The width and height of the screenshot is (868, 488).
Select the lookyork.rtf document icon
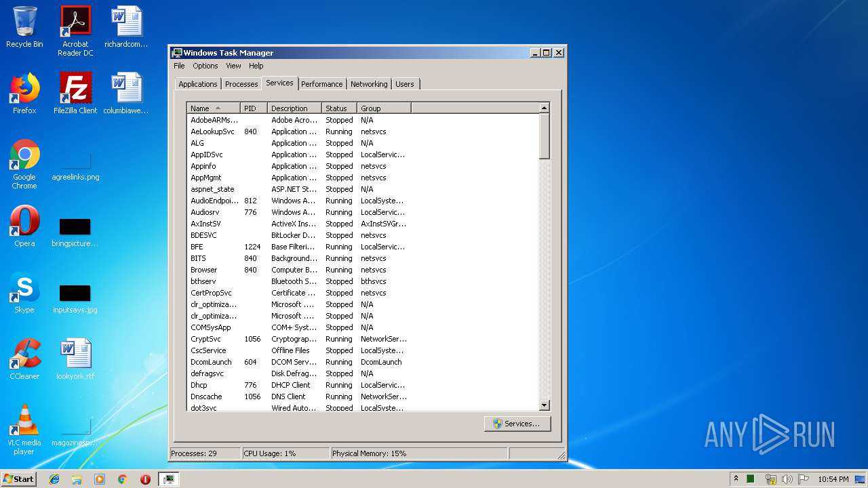point(75,359)
